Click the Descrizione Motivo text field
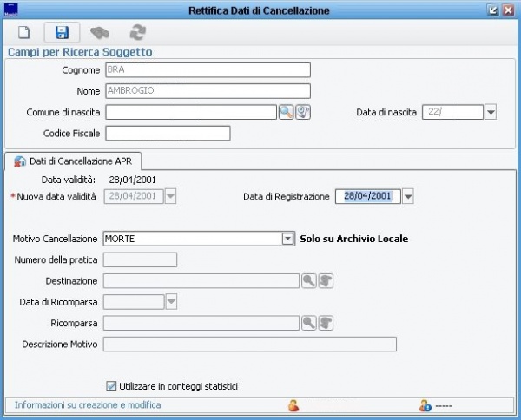521x420 pixels. click(250, 344)
